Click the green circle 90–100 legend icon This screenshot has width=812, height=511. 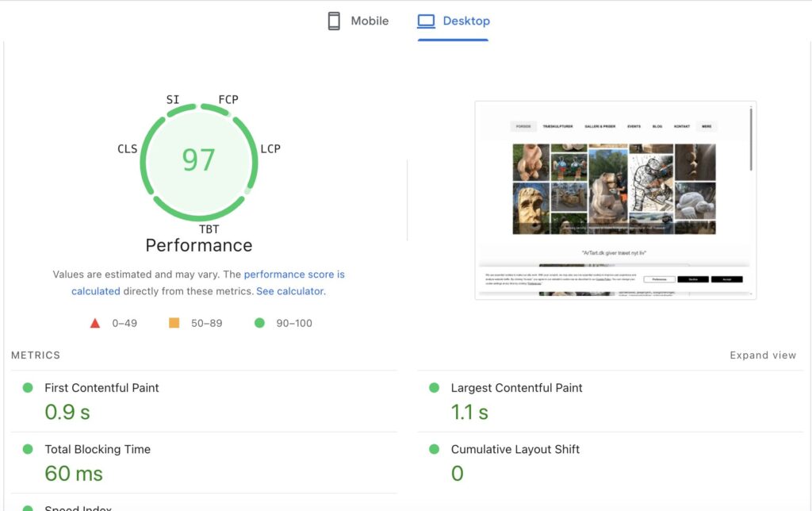point(259,323)
